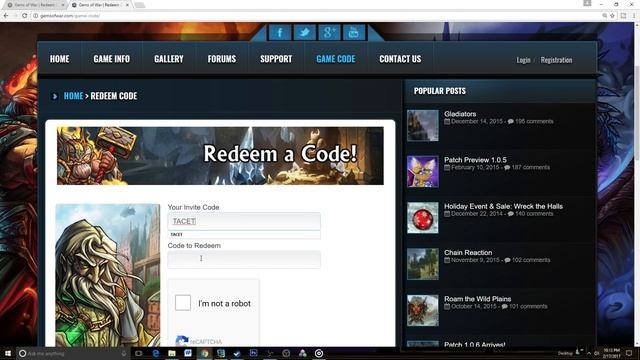The width and height of the screenshot is (640, 360).
Task: Open the Windows Start menu
Action: click(x=8, y=353)
